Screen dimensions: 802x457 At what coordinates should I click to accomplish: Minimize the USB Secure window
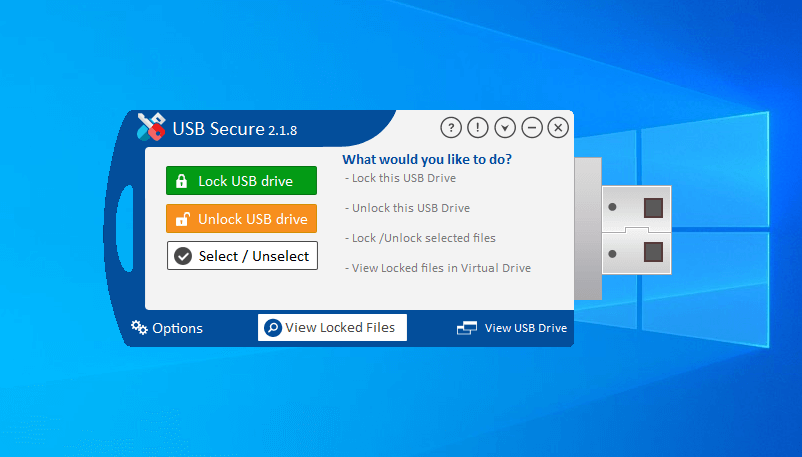[x=532, y=127]
